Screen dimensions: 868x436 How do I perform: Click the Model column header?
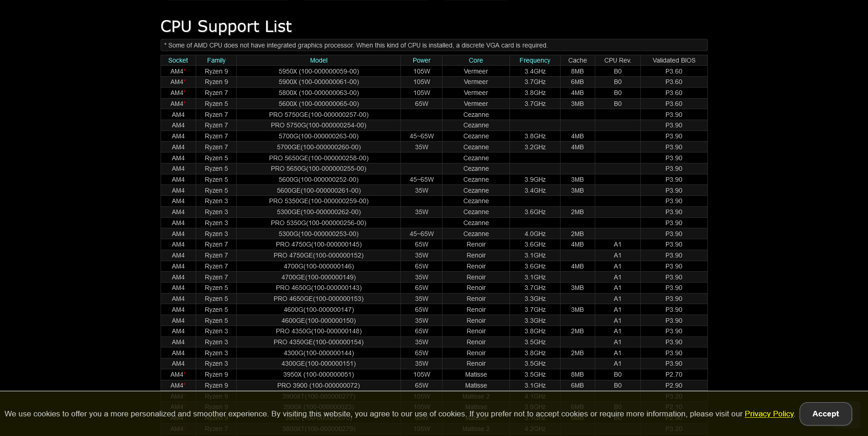(319, 60)
